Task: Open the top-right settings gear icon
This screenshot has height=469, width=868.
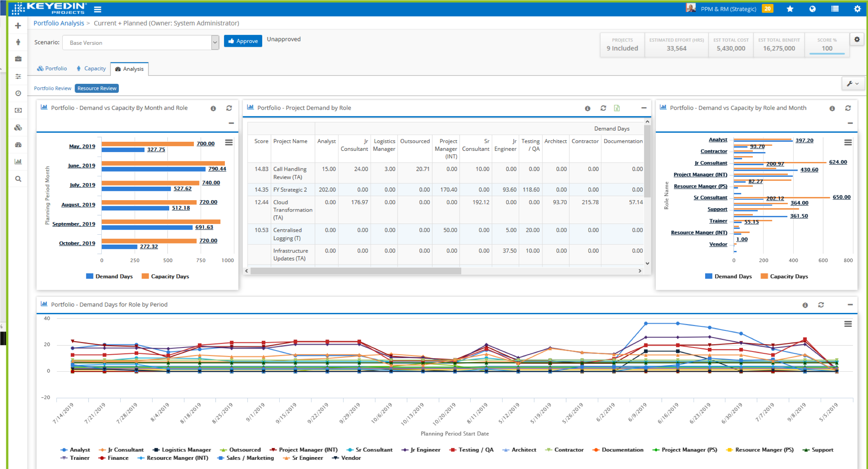Action: pyautogui.click(x=857, y=9)
